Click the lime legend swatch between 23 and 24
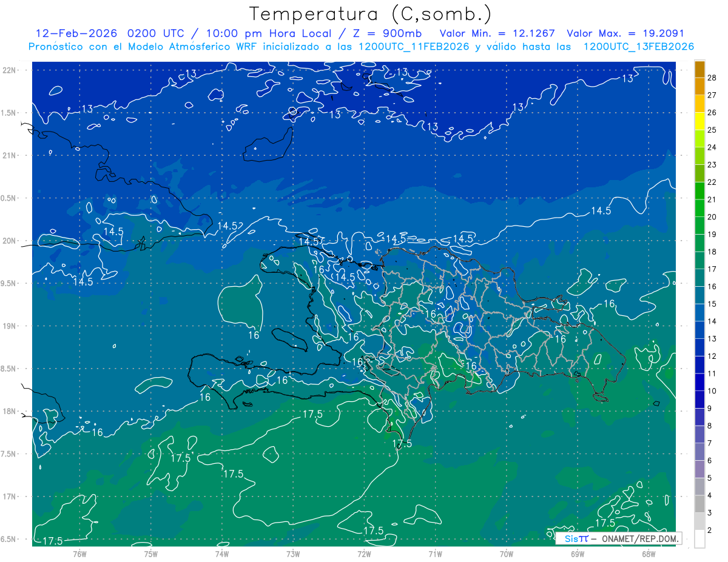 699,155
